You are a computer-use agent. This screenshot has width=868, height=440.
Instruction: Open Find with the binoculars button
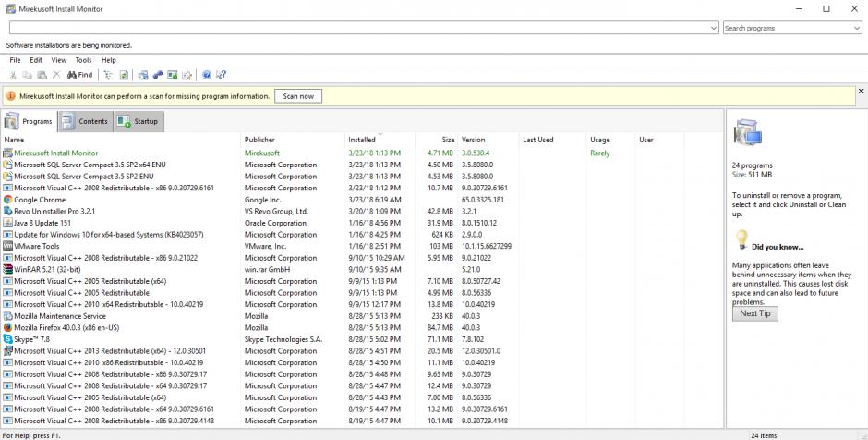(79, 75)
